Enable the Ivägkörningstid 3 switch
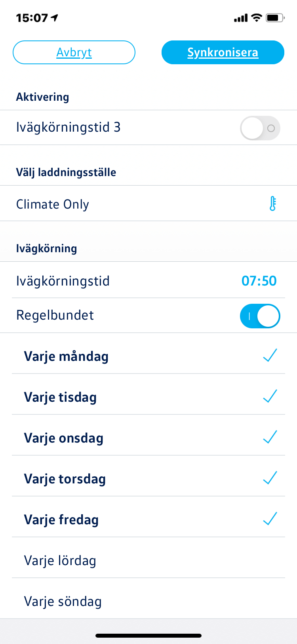This screenshot has height=644, width=297. pos(260,128)
